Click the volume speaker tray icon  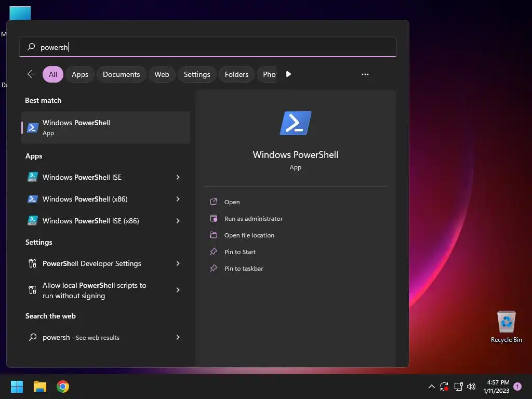471,387
